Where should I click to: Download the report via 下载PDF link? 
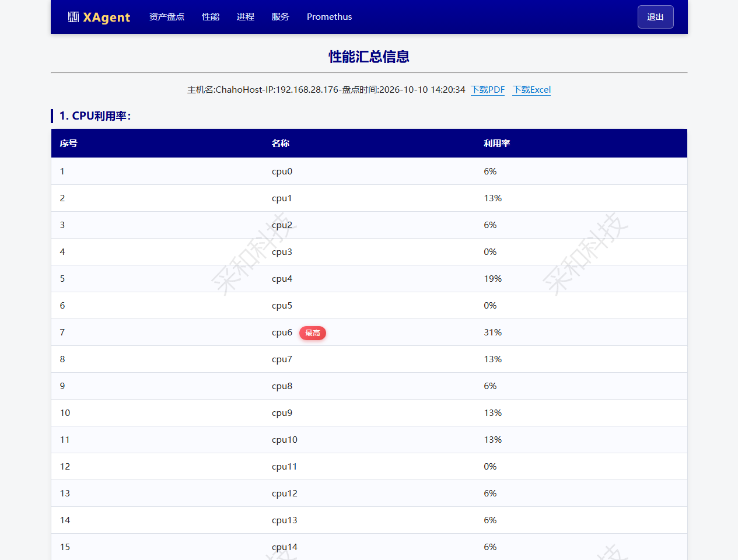[x=488, y=90]
